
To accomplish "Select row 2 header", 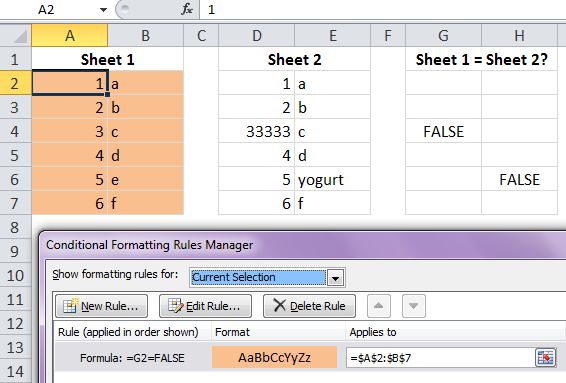I will 16,83.
